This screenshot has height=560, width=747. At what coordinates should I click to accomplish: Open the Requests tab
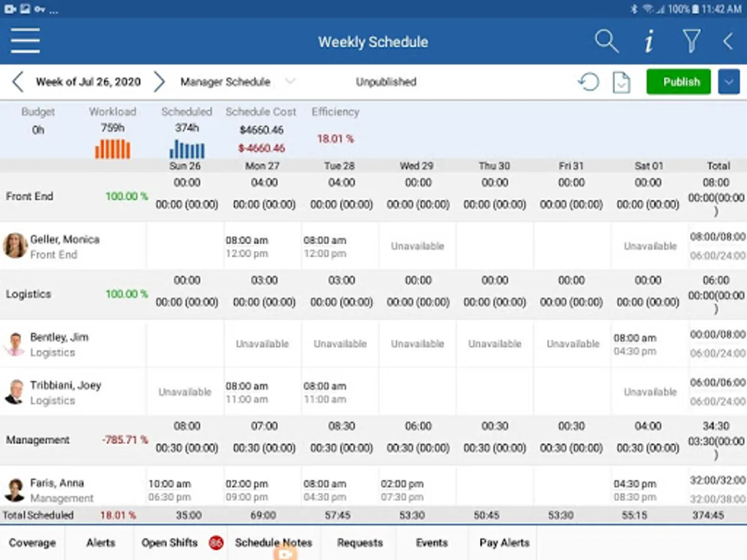point(359,543)
